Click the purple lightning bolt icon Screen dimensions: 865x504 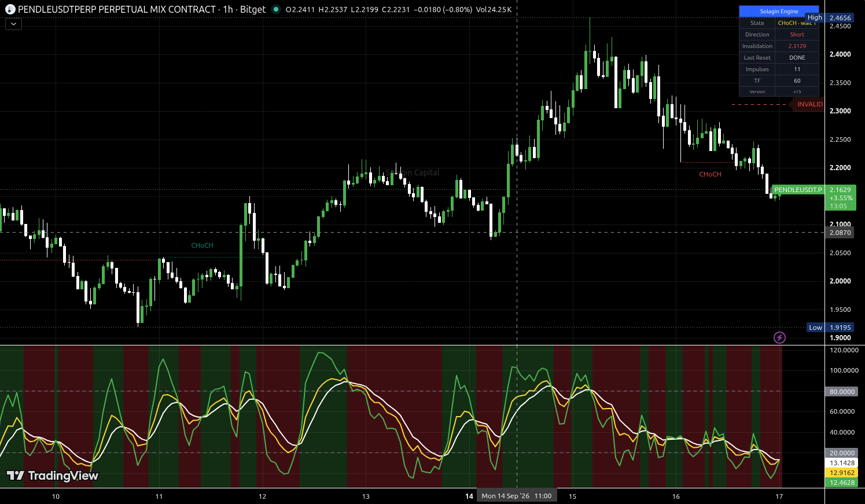click(x=779, y=337)
